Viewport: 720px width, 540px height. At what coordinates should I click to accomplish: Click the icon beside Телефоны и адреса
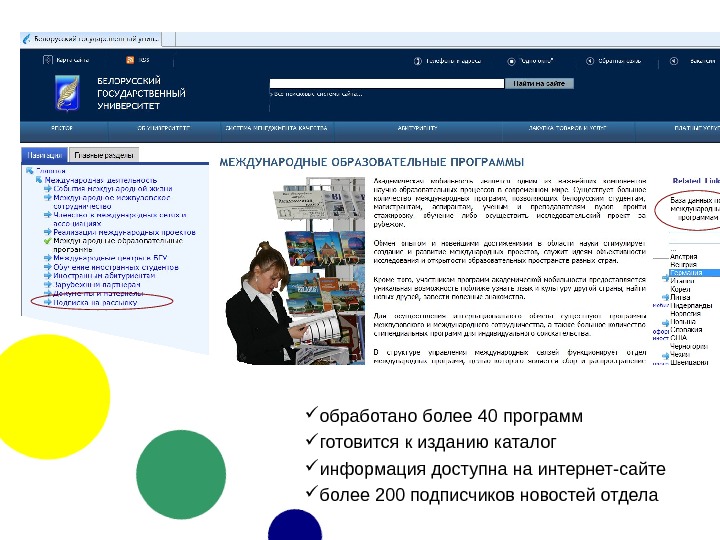pos(417,61)
